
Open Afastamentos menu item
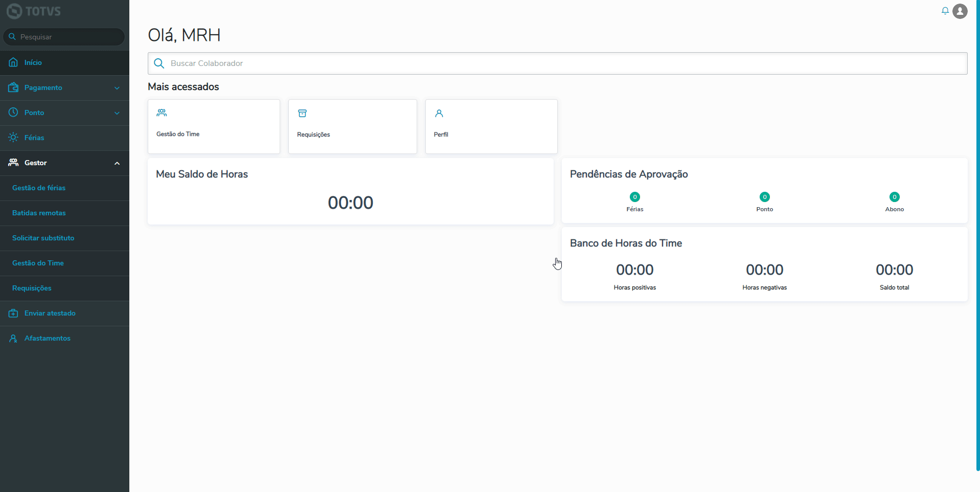point(64,338)
